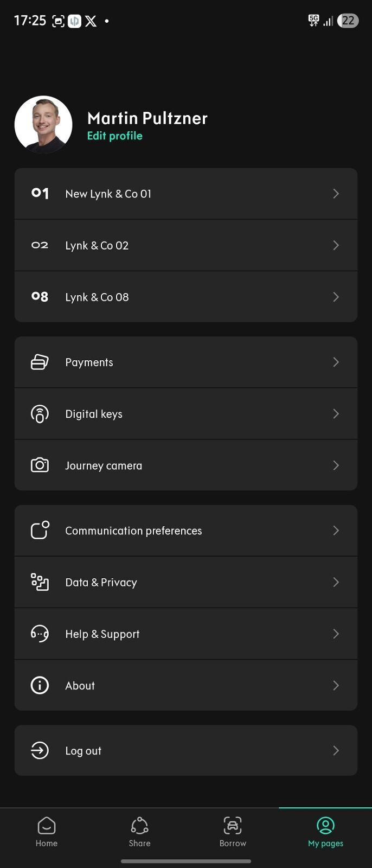This screenshot has height=868, width=372.
Task: Tap the Data & Privacy icon
Action: [x=40, y=582]
